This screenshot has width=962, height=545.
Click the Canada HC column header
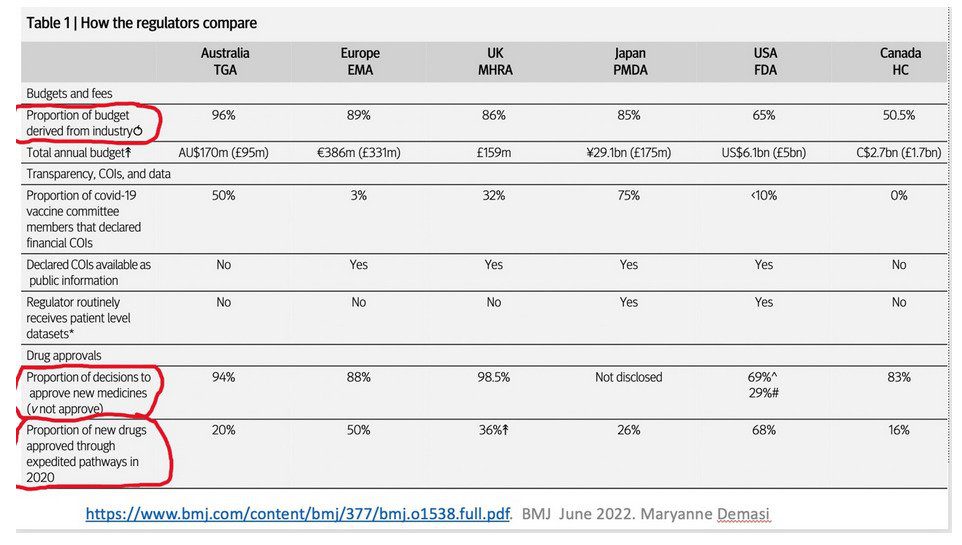click(x=900, y=61)
